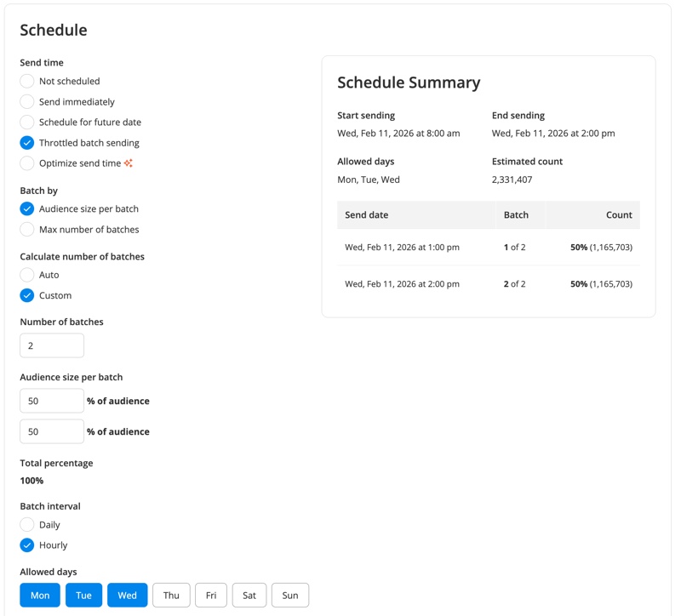This screenshot has width=681, height=616.
Task: Toggle Throttled batch sending radio
Action: click(x=27, y=143)
